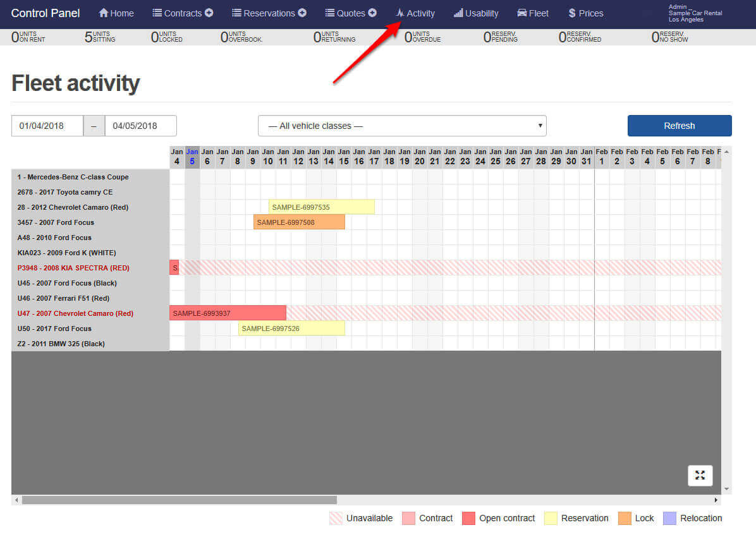Click the Usability bar chart icon
756x537 pixels.
pyautogui.click(x=458, y=13)
